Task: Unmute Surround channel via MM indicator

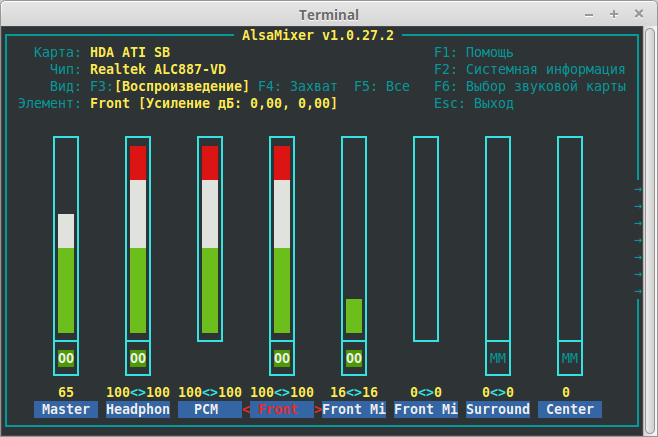Action: 498,357
